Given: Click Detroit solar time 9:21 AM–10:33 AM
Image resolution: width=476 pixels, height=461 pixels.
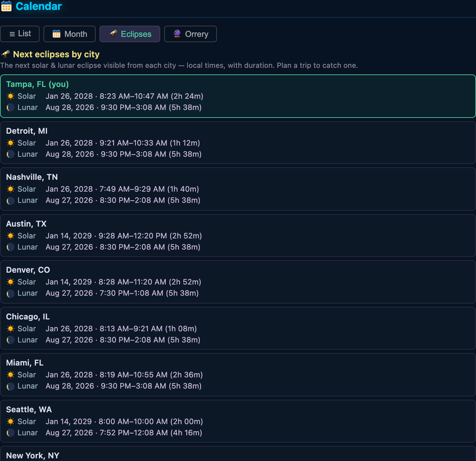Looking at the screenshot, I should [134, 143].
